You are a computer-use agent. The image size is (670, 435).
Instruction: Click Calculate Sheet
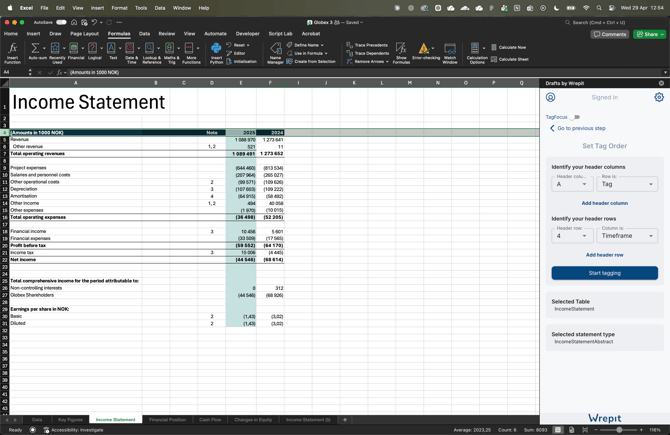point(510,59)
